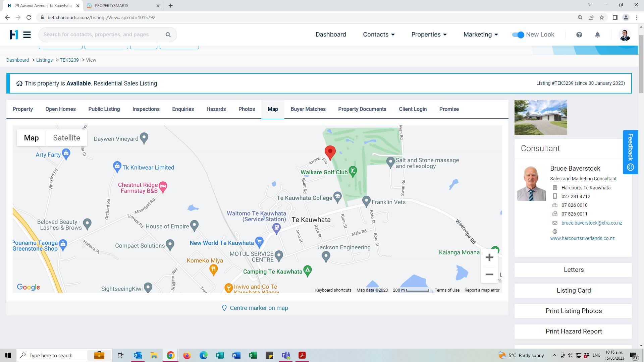
Task: Open the notifications bell
Action: (x=597, y=35)
